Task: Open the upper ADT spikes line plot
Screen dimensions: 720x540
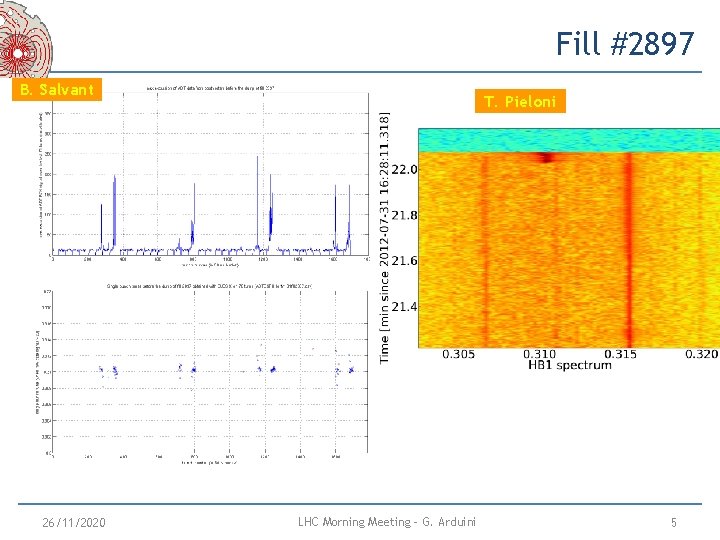Action: pyautogui.click(x=210, y=174)
